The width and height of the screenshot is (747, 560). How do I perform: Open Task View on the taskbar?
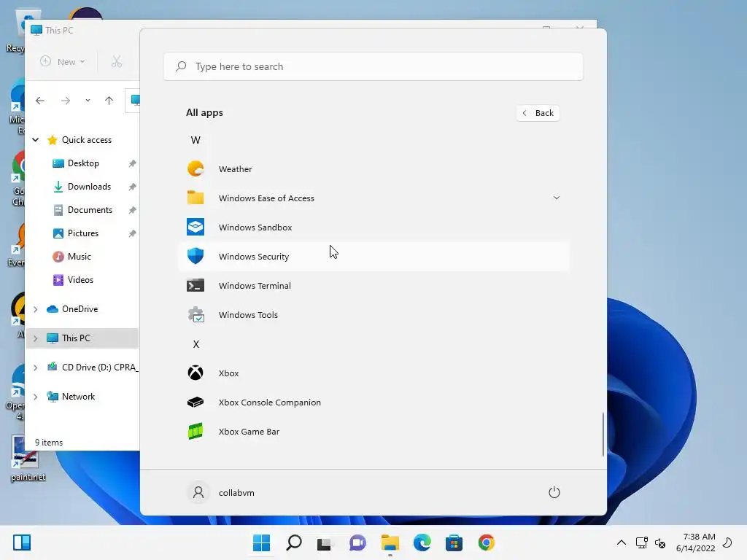[x=325, y=542]
